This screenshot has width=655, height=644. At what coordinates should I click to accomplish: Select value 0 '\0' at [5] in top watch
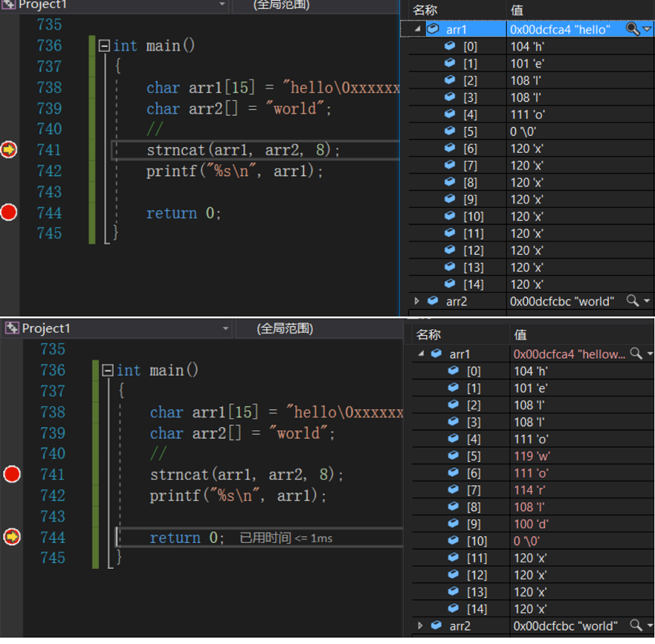click(x=523, y=131)
